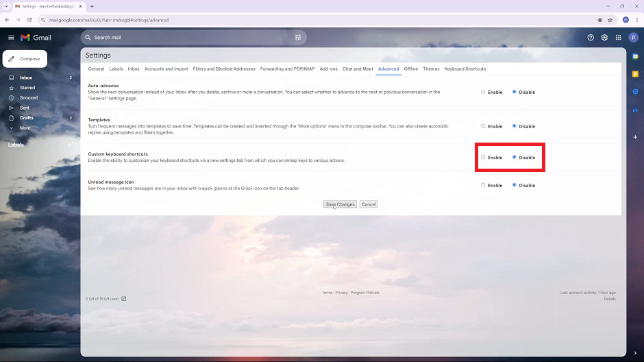The width and height of the screenshot is (644, 362).
Task: Enable Templates radio button
Action: click(483, 126)
